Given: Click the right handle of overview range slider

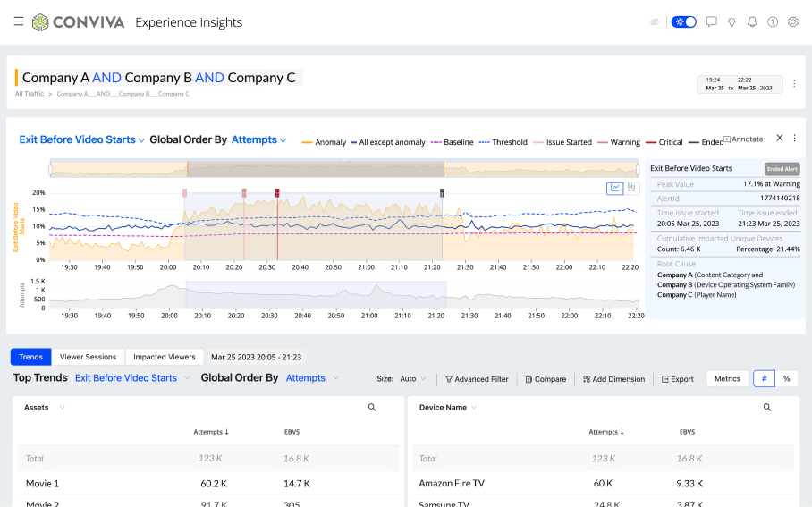Looking at the screenshot, I should (638, 169).
